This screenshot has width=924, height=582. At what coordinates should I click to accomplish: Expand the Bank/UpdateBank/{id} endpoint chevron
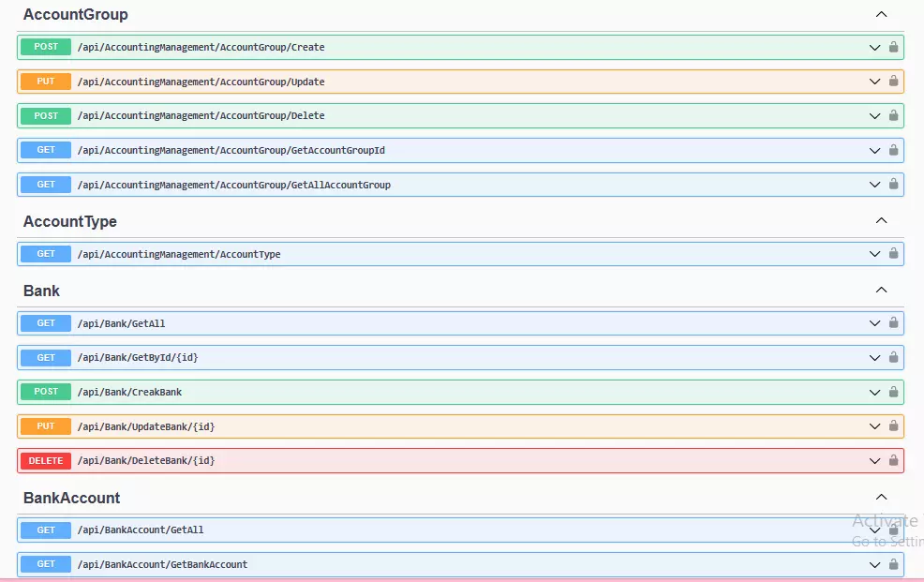click(x=874, y=426)
